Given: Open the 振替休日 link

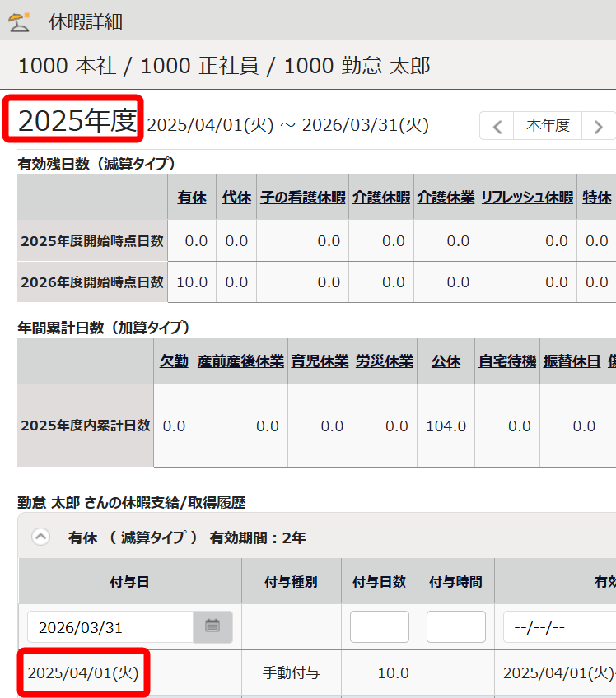Looking at the screenshot, I should pyautogui.click(x=572, y=361).
